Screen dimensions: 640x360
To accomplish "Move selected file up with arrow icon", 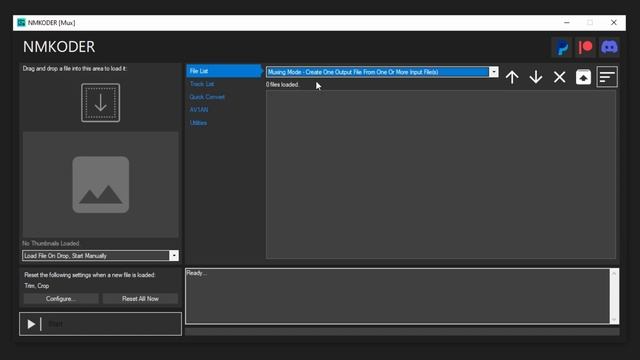I will (512, 77).
